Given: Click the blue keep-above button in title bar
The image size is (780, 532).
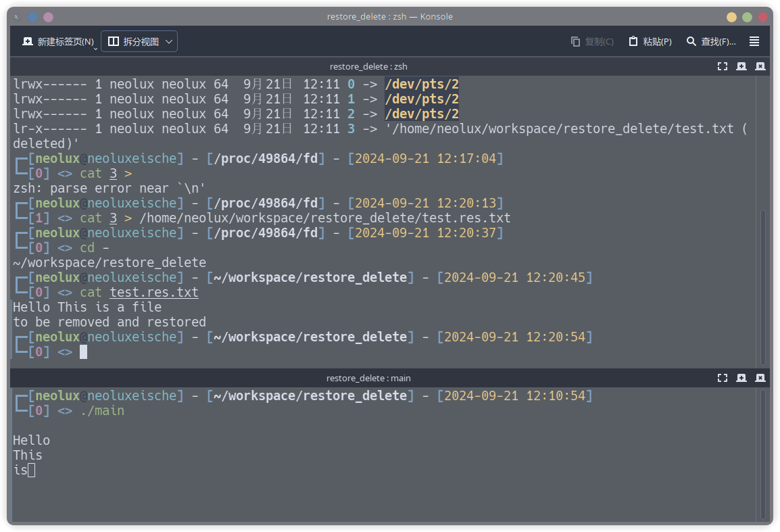Looking at the screenshot, I should [x=33, y=17].
